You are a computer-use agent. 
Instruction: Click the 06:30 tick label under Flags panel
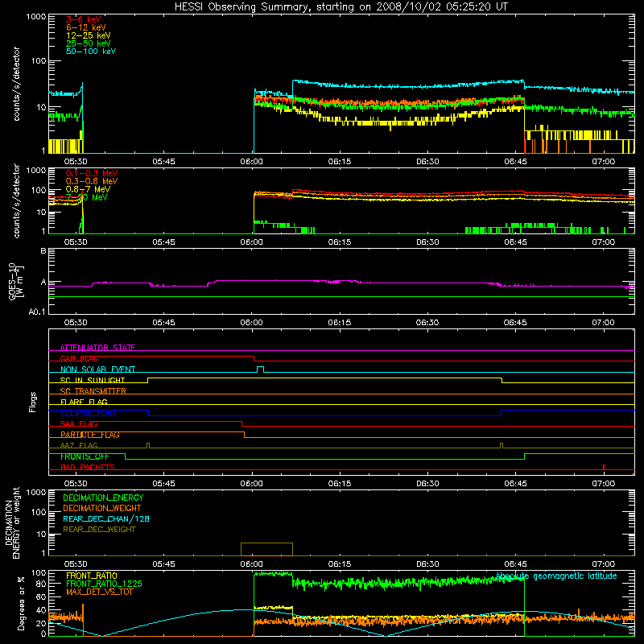[427, 484]
